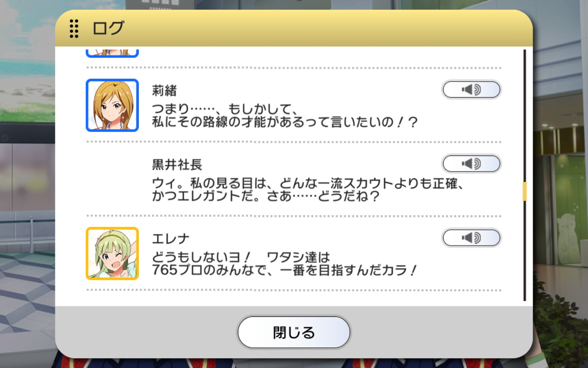588x368 pixels.
Task: Click the yellow scrollbar thumb
Action: tap(525, 191)
